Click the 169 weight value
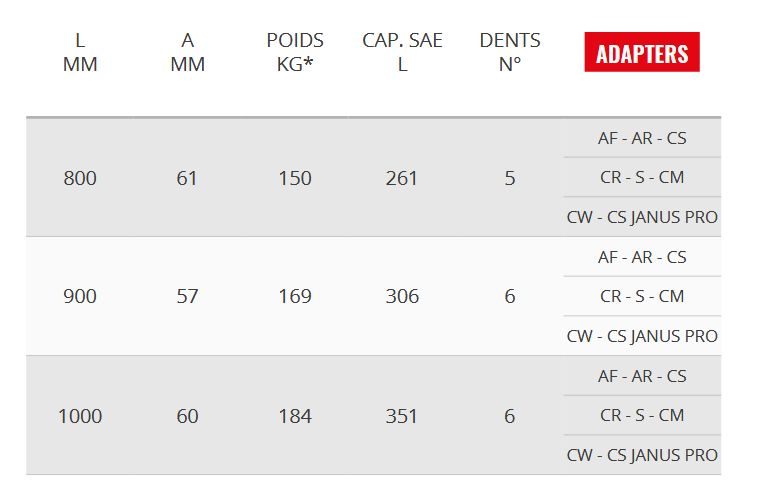766x500 pixels. click(295, 296)
